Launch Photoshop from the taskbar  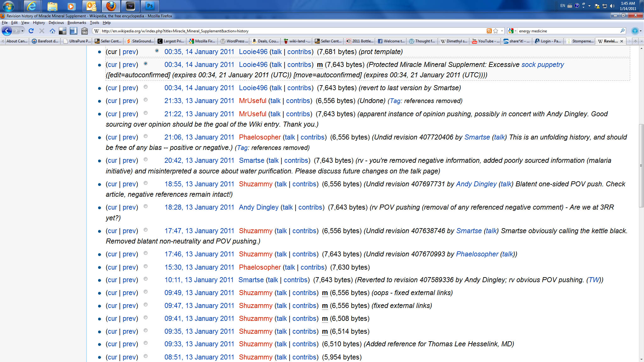[150, 6]
